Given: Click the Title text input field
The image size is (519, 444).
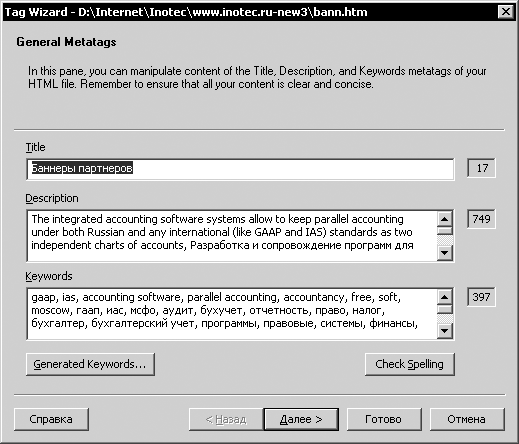Looking at the screenshot, I should click(x=240, y=169).
